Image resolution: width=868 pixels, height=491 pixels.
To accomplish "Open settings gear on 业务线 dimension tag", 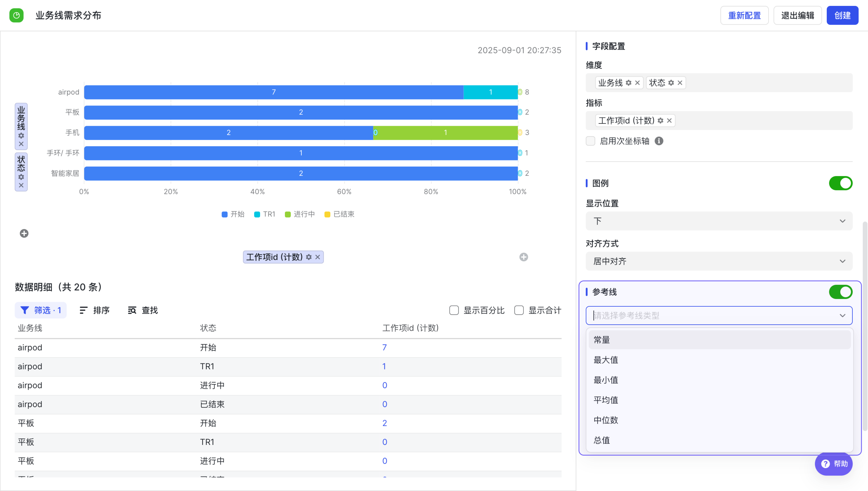I will click(x=629, y=83).
